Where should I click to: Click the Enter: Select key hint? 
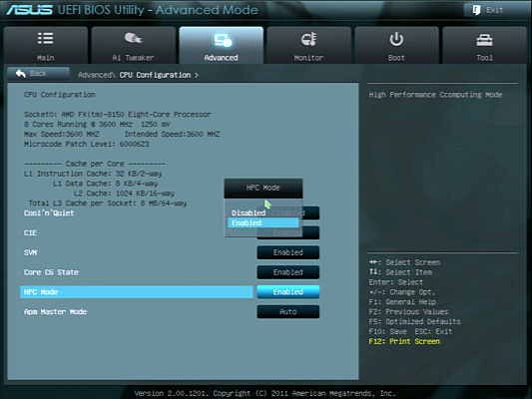click(396, 282)
